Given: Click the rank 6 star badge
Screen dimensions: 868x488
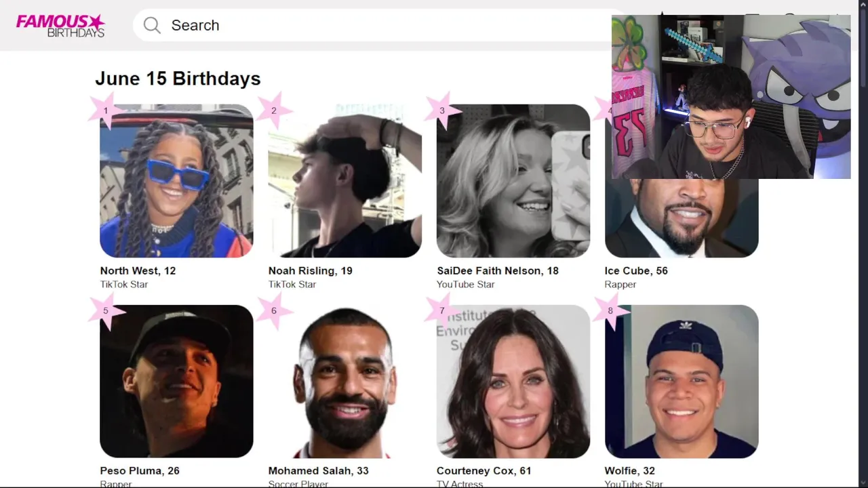Looking at the screenshot, I should [x=274, y=311].
